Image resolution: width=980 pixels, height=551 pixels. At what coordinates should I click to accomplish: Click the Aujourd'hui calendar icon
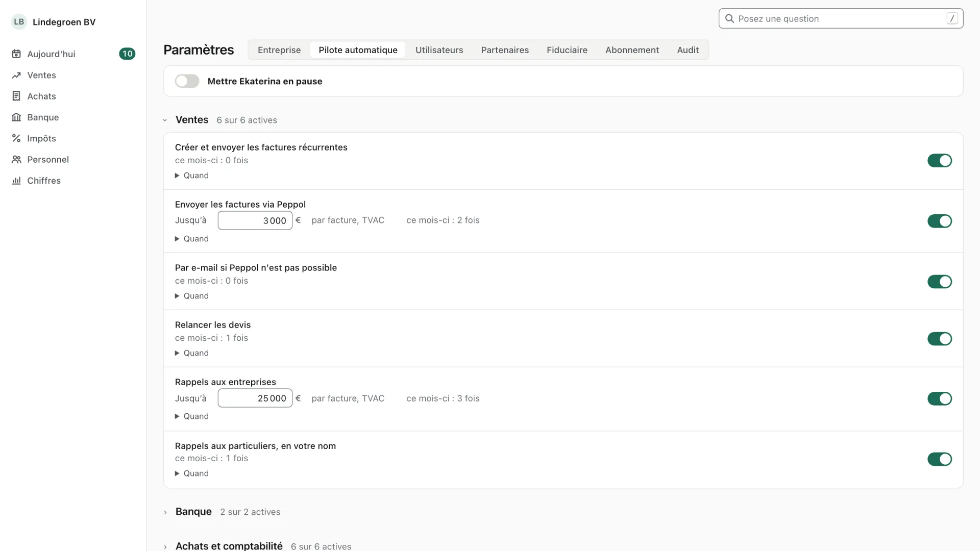16,54
